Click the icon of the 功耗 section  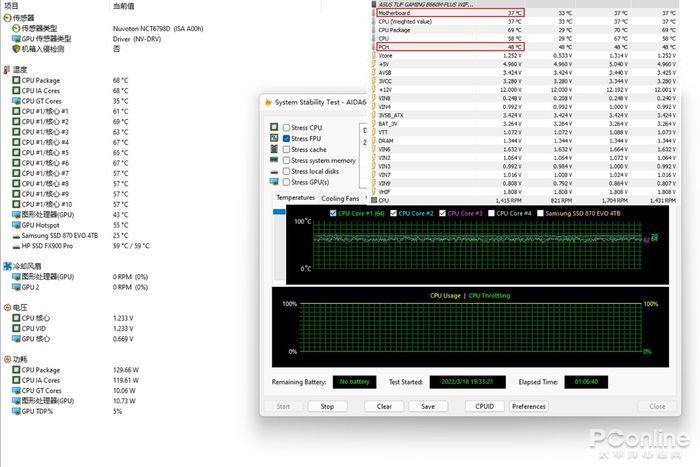pos(7,359)
